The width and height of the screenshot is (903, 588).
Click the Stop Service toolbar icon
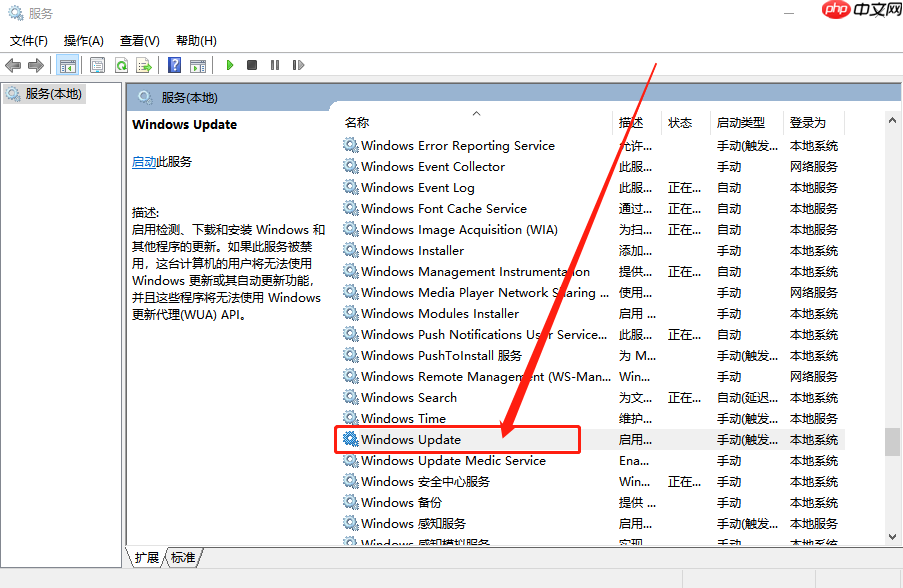(x=253, y=64)
